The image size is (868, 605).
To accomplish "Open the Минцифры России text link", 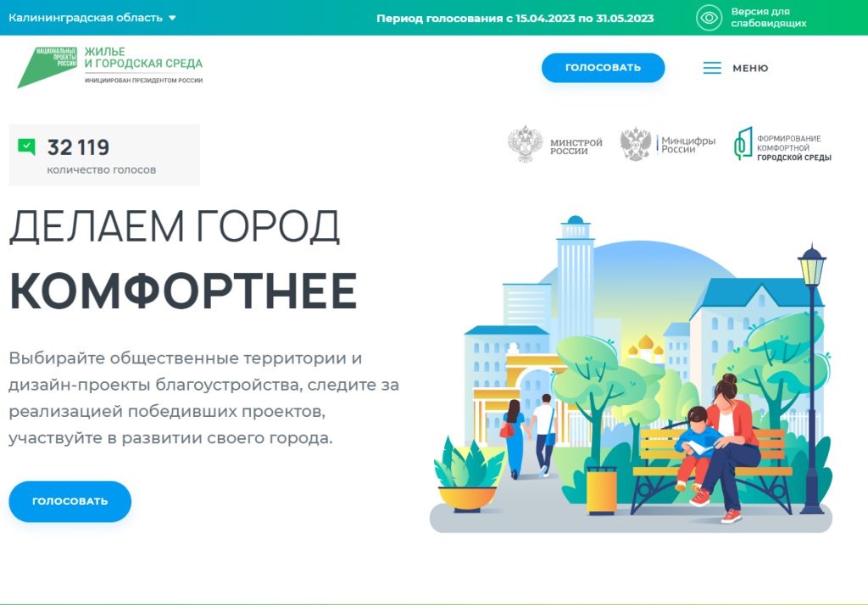I will [x=688, y=145].
